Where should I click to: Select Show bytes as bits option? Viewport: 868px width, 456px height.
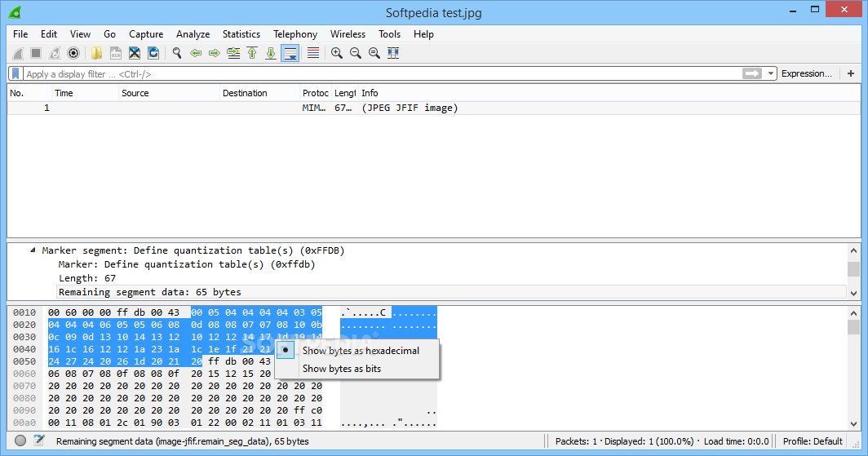357,369
